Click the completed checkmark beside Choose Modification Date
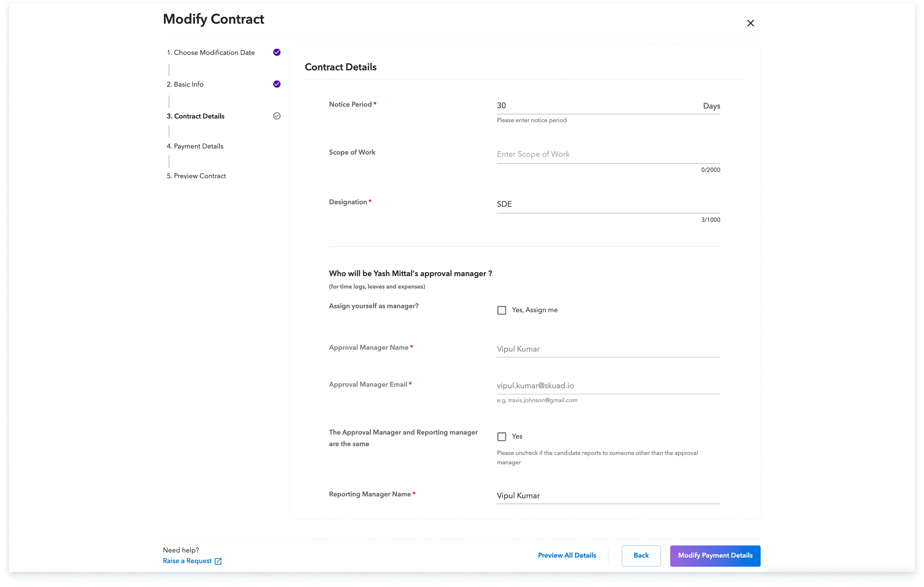The image size is (924, 587). tap(276, 52)
